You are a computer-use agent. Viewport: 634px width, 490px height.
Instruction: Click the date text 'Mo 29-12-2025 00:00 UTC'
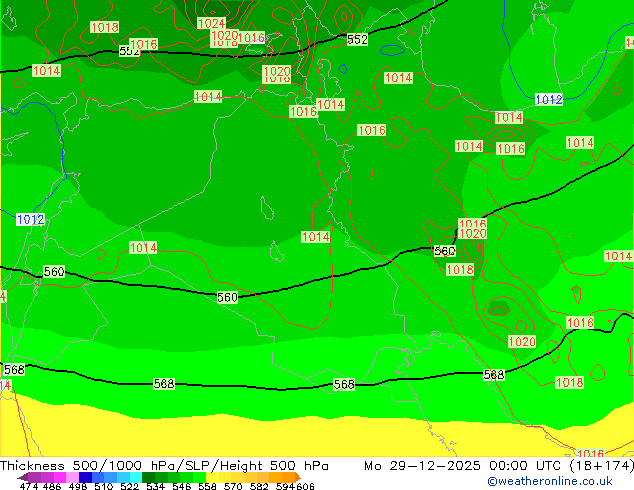464,466
